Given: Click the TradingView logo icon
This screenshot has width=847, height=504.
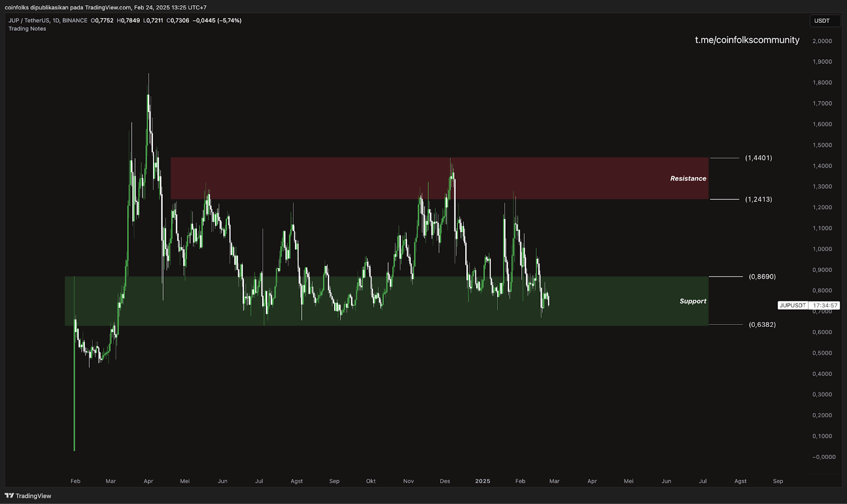Looking at the screenshot, I should [9, 496].
